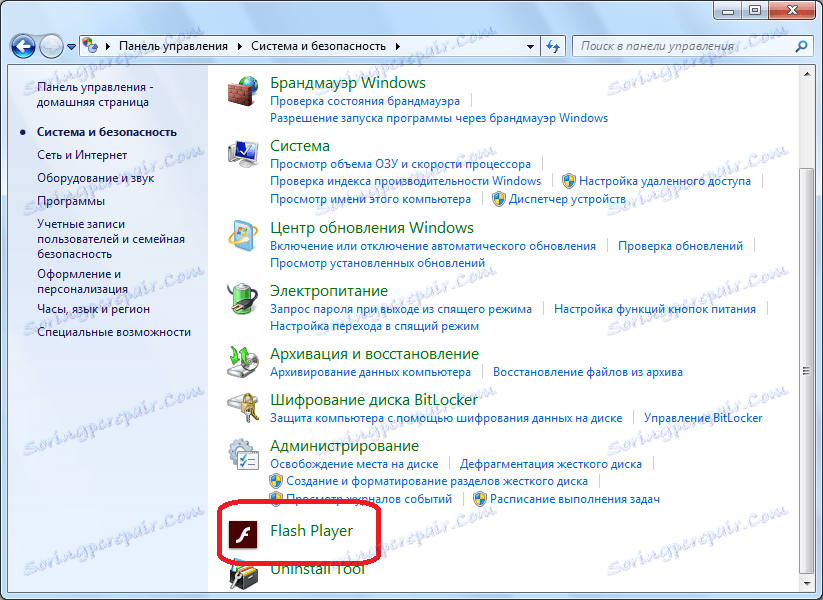
Task: Expand arrow before Панель управления breadcrumb
Action: click(108, 46)
